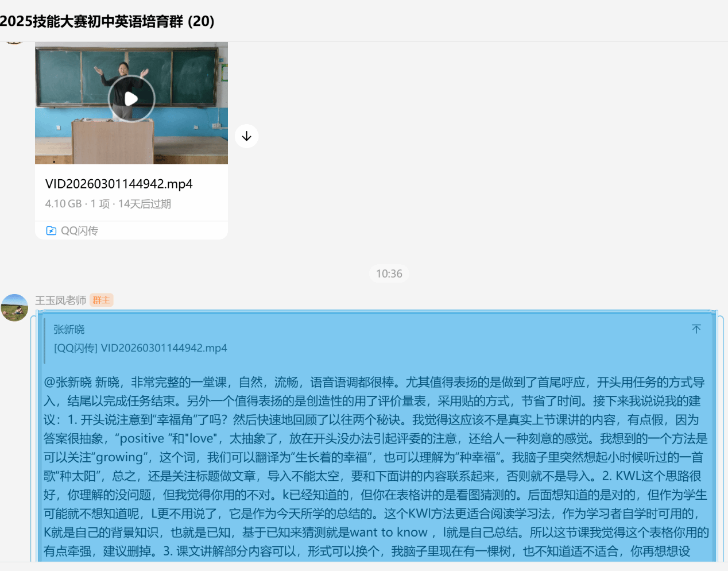Screen dimensions: 728x571
Task: Click the wooden podium in the video thumbnail
Action: point(112,141)
